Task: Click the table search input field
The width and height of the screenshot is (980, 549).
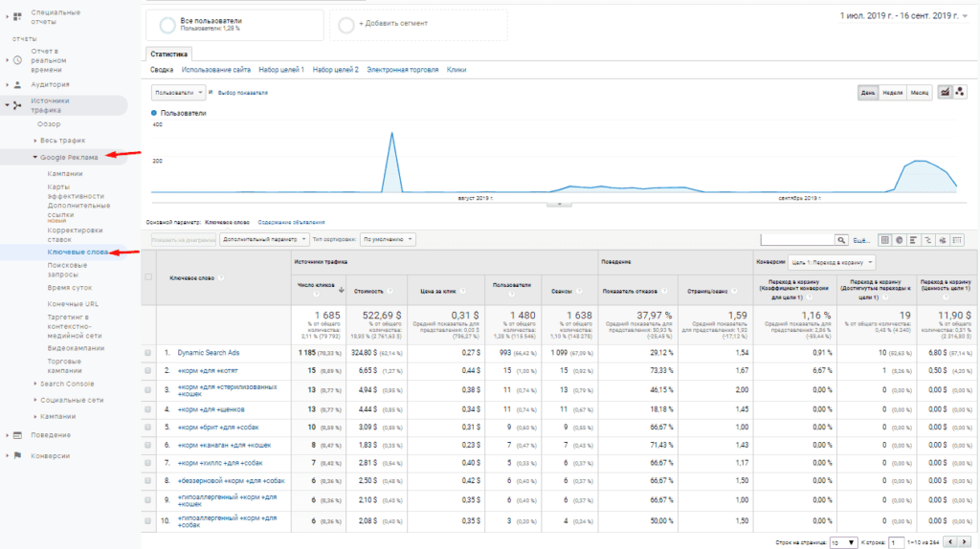Action: tap(797, 239)
